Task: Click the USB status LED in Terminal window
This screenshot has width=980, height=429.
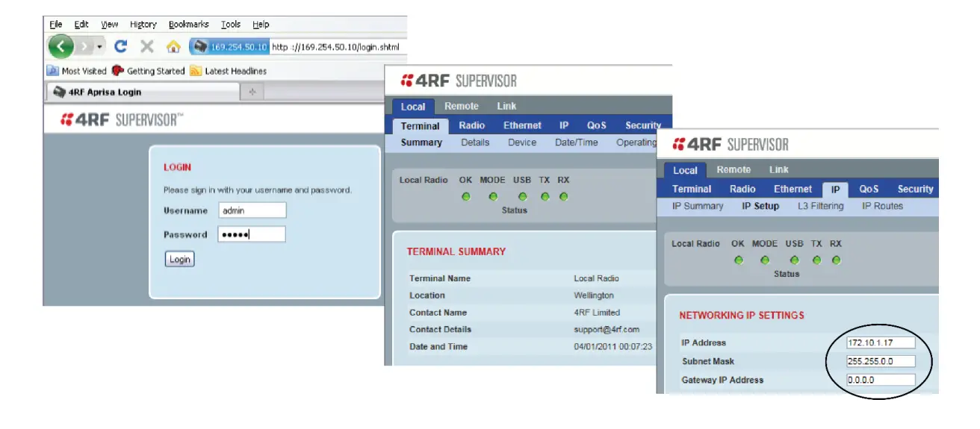Action: coord(523,197)
